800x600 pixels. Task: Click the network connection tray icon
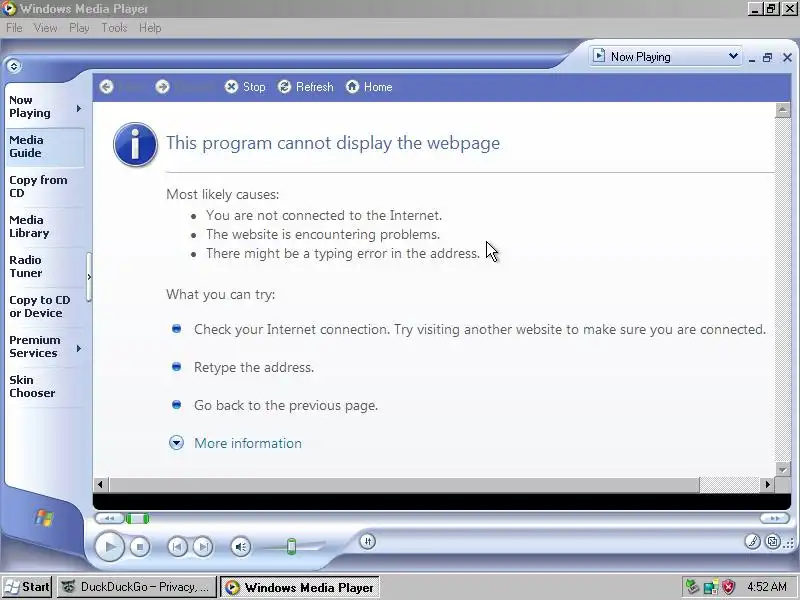tap(711, 587)
